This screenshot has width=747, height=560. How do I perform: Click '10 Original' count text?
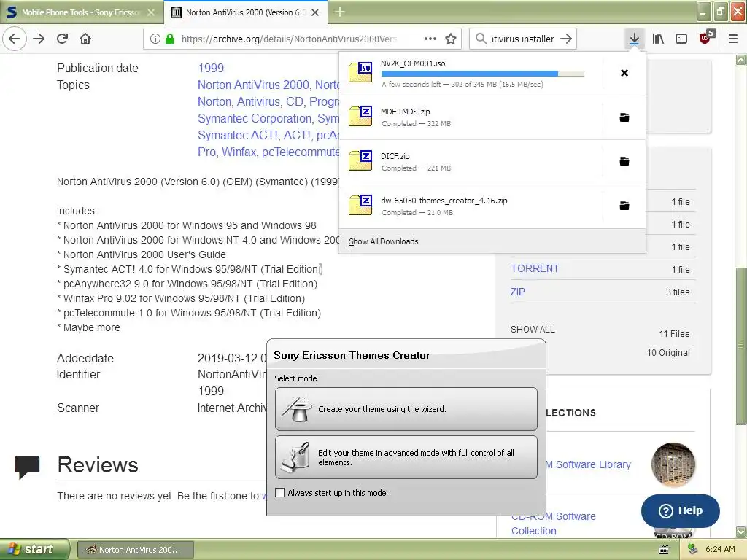[668, 352]
